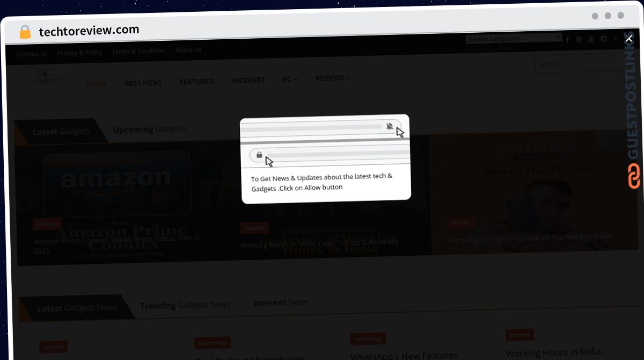This screenshot has width=644, height=360.
Task: Click Internet tag above bottom Working Hours article
Action: point(519,335)
